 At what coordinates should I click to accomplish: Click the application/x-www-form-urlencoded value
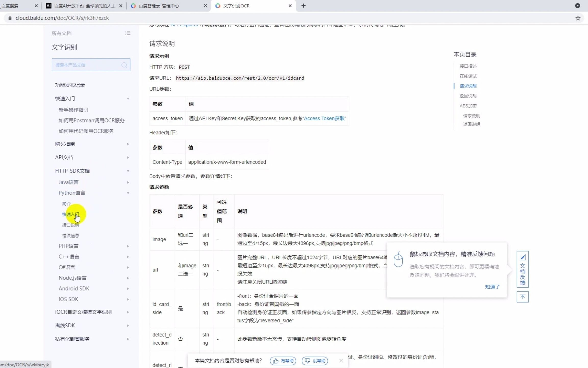[227, 162]
